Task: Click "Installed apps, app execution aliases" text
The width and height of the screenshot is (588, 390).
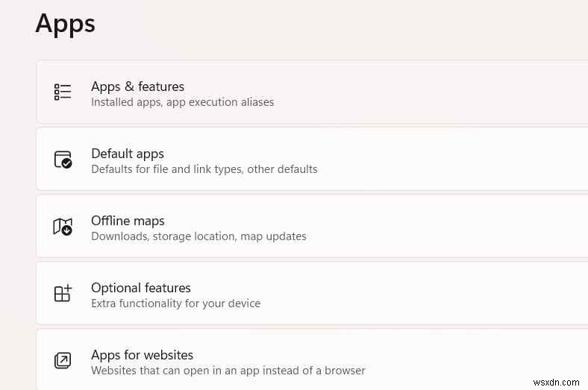Action: pyautogui.click(x=182, y=102)
